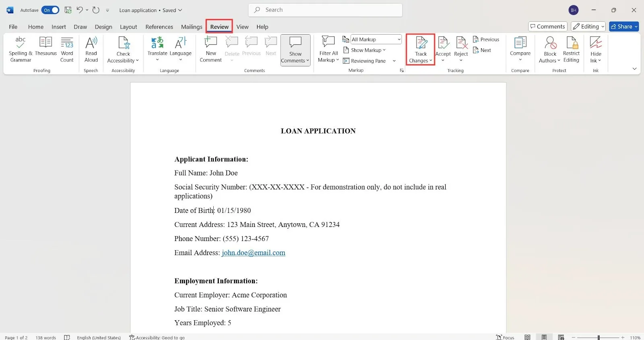Open Reviewing Pane dropdown arrow
Screen dimensions: 644x340
click(394, 61)
